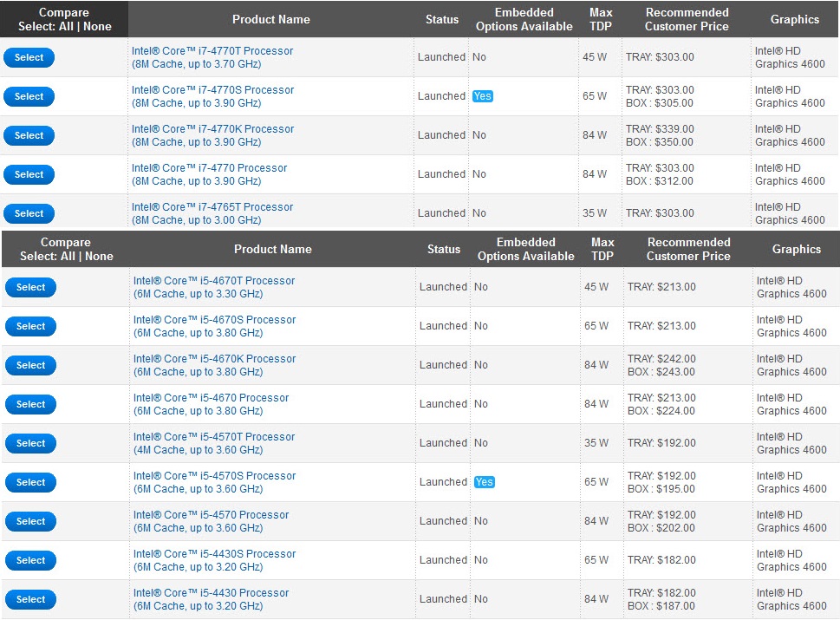Click Select button for Core i5-4670K
The width and height of the screenshot is (840, 620).
[x=30, y=365]
